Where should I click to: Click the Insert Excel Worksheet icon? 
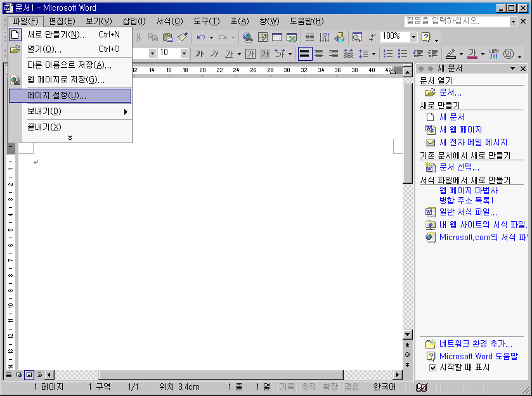(x=292, y=37)
